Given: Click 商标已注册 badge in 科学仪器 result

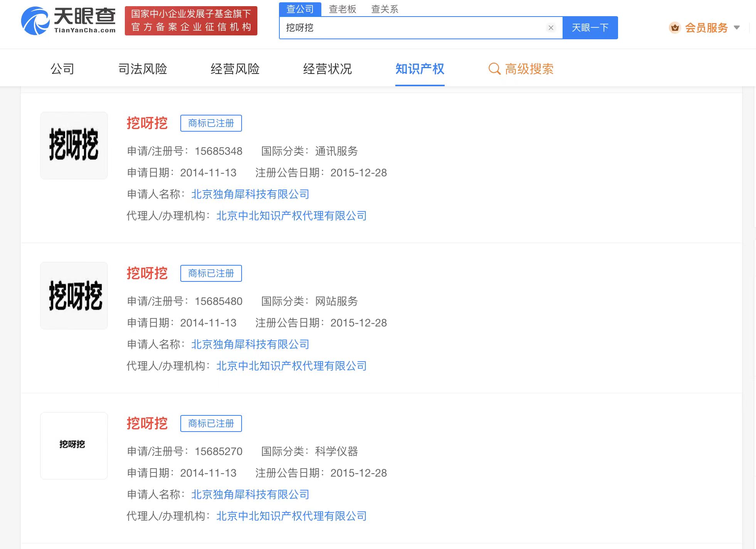Looking at the screenshot, I should point(211,423).
